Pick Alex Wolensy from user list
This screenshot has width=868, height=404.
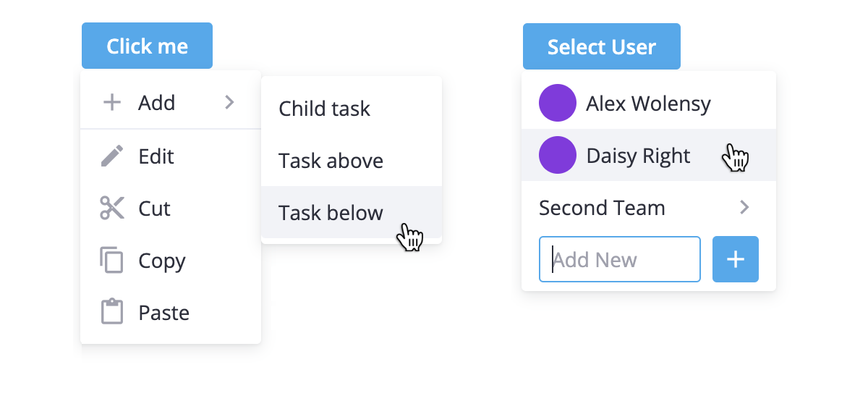pos(649,103)
